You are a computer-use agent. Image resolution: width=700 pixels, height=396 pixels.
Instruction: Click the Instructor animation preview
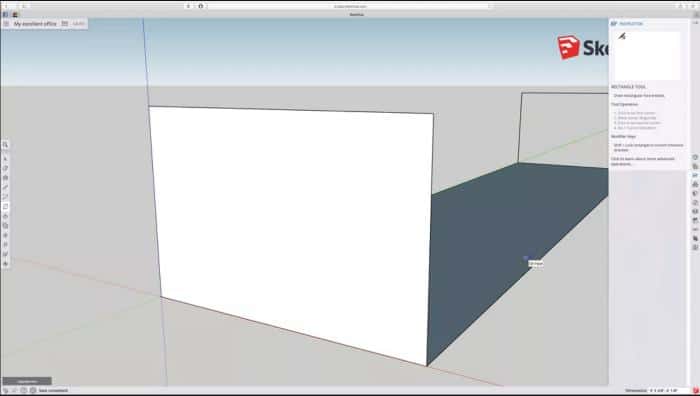tap(647, 55)
